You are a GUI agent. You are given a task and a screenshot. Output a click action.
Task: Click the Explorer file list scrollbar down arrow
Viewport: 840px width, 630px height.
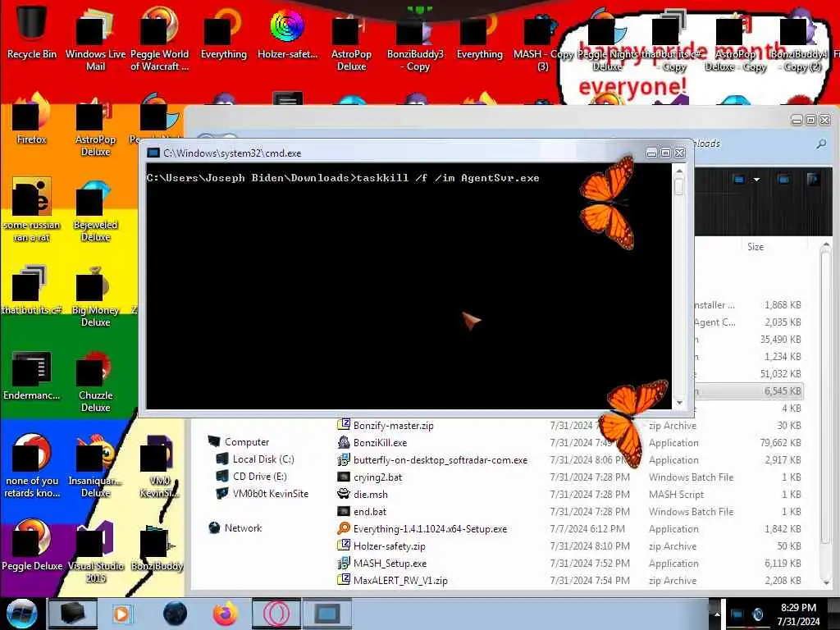tap(825, 582)
